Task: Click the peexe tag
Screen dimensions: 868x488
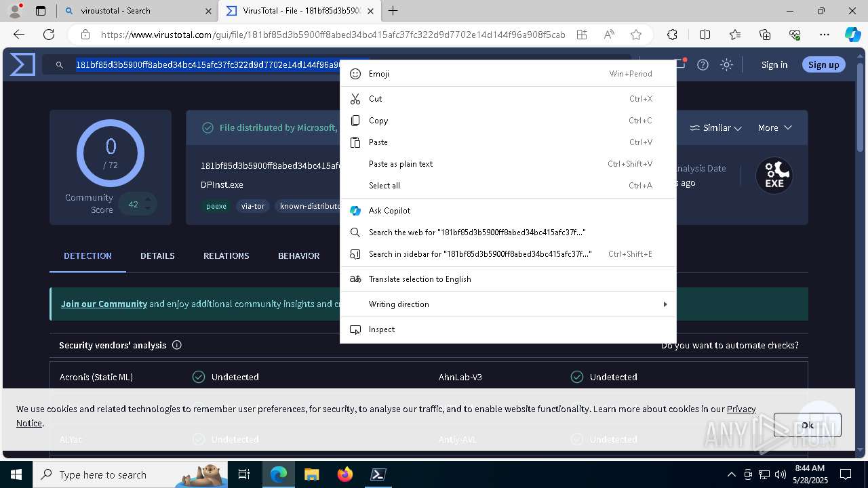Action: 216,206
